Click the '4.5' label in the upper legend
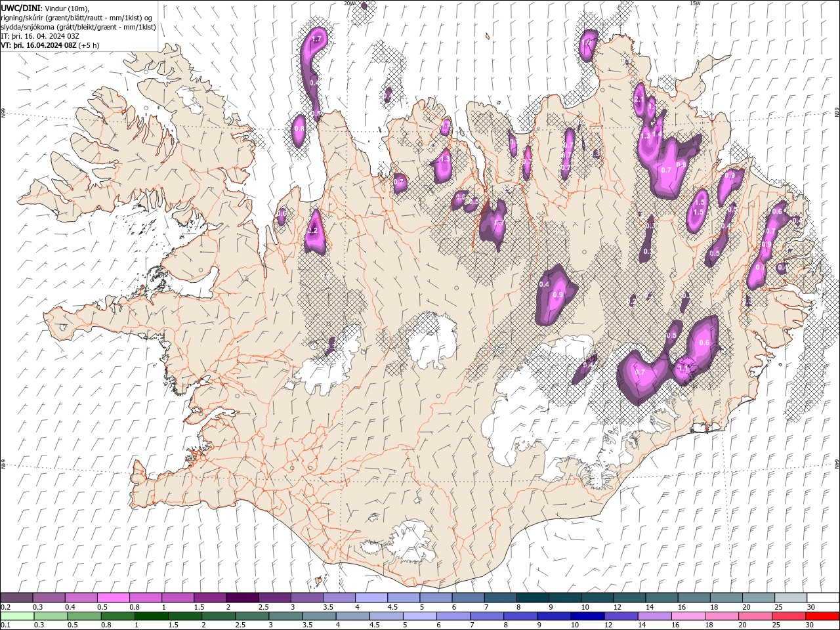 tap(392, 607)
